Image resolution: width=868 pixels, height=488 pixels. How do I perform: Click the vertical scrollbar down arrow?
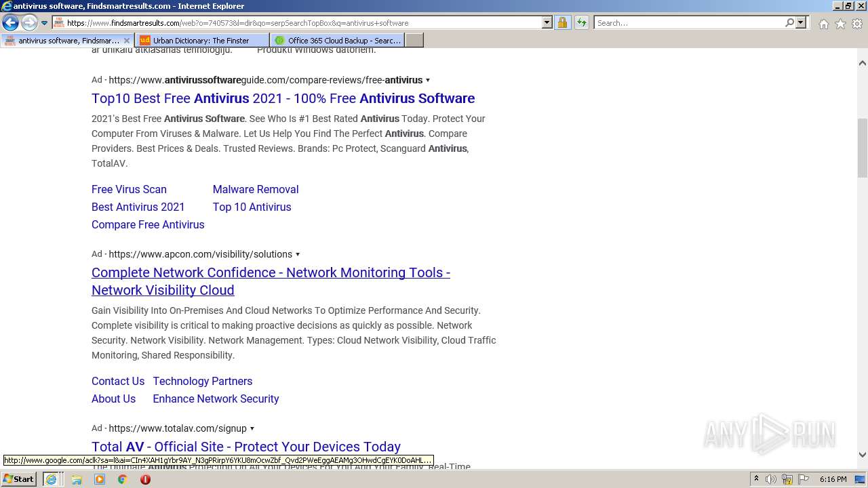pos(862,455)
